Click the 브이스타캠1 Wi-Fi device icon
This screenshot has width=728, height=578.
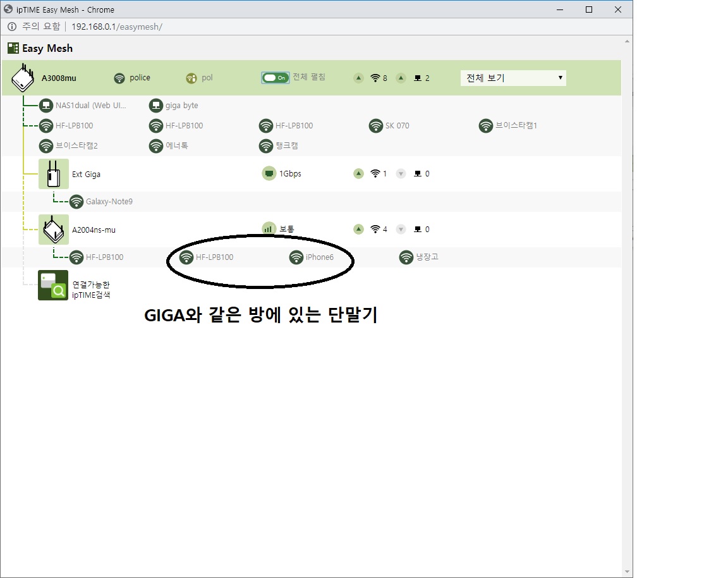[x=485, y=125]
